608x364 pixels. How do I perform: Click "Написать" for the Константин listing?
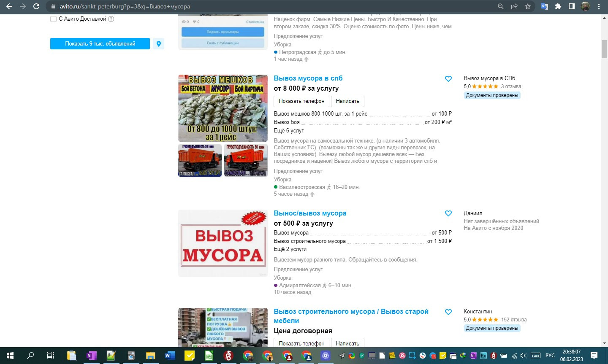click(x=347, y=343)
